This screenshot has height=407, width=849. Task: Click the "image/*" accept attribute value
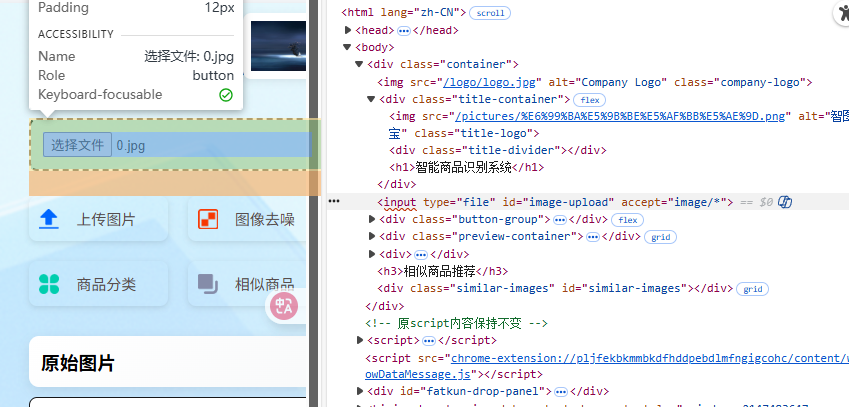[698, 202]
